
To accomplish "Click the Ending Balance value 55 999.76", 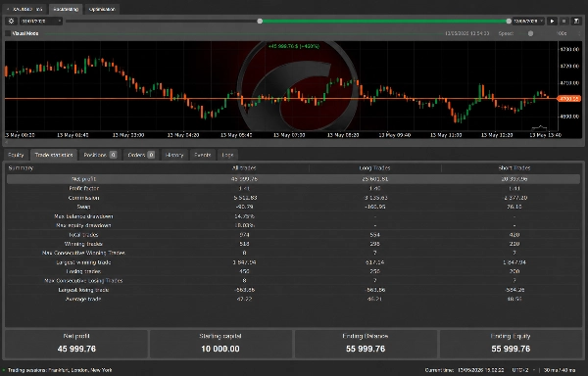I will [x=366, y=349].
